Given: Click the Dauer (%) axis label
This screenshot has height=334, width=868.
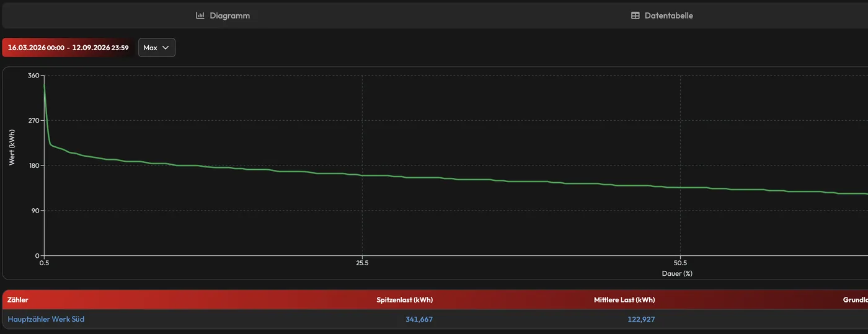Looking at the screenshot, I should (x=676, y=273).
